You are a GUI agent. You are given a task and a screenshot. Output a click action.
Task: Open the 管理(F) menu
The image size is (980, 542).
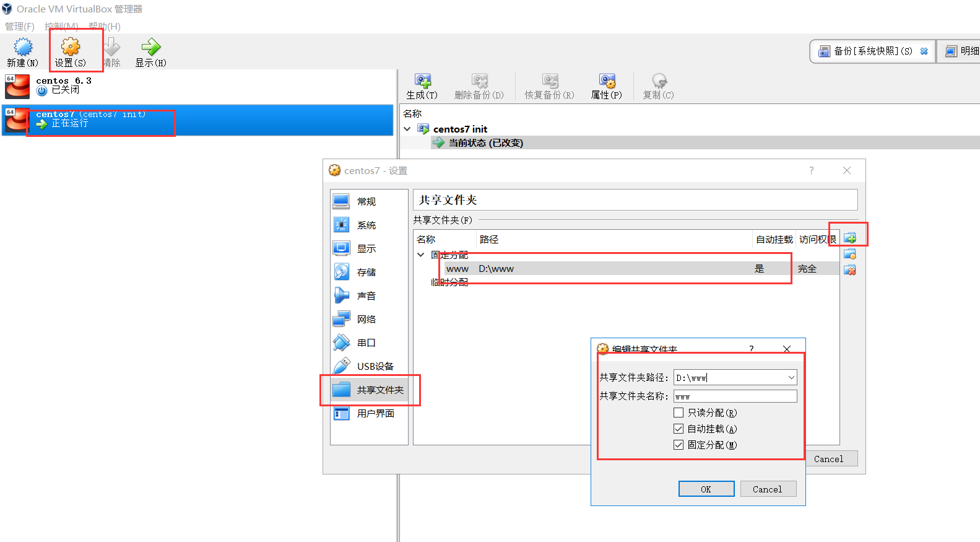pyautogui.click(x=20, y=26)
